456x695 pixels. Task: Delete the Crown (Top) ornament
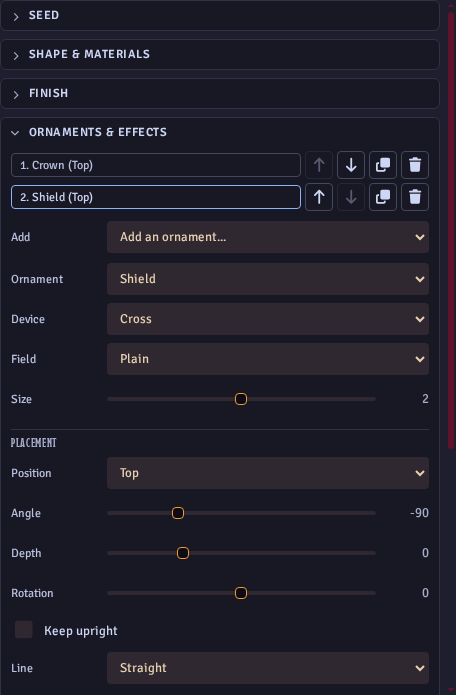coord(415,165)
